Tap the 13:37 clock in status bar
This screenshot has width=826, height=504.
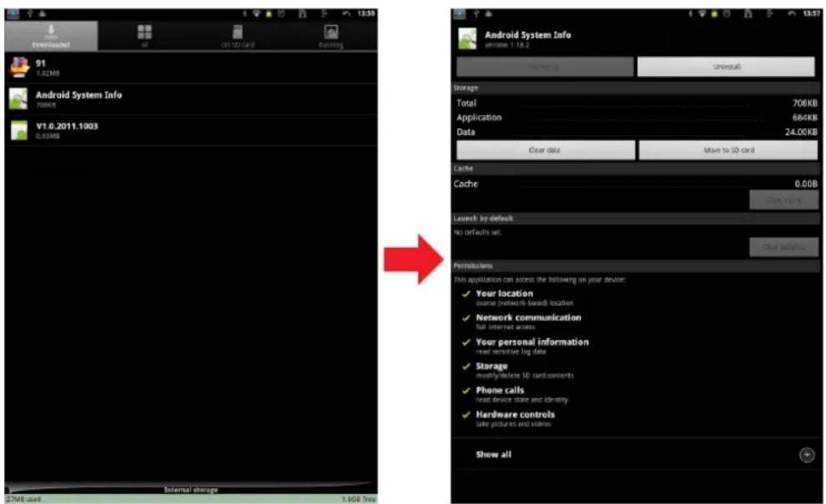tap(812, 13)
